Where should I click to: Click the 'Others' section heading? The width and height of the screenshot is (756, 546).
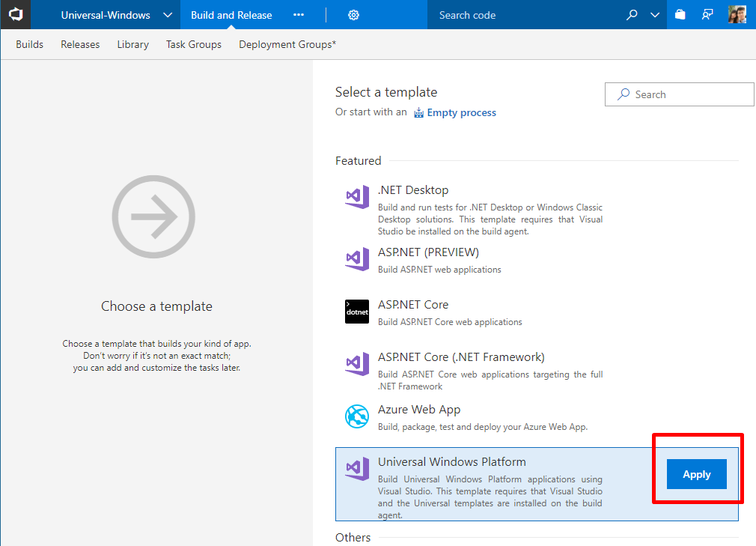(x=353, y=537)
